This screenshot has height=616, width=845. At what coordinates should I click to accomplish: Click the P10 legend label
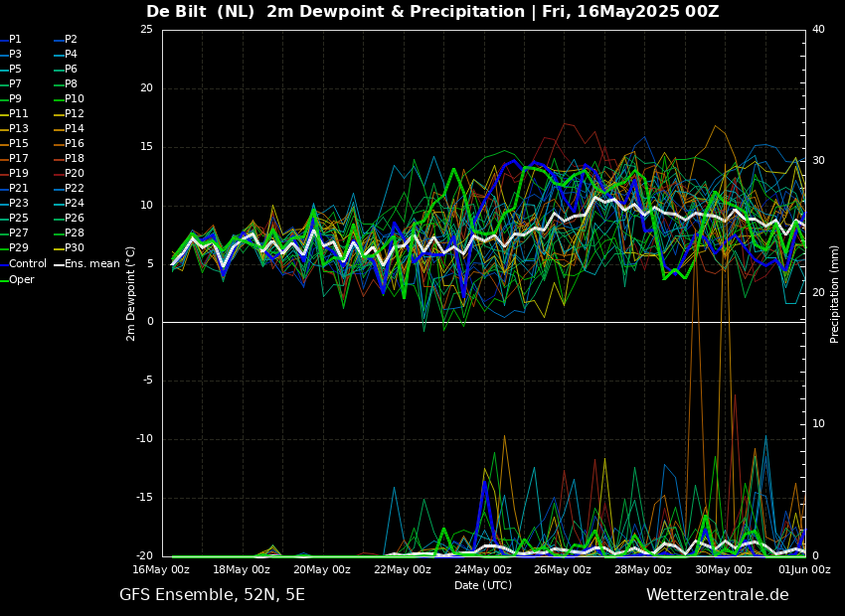tap(69, 98)
